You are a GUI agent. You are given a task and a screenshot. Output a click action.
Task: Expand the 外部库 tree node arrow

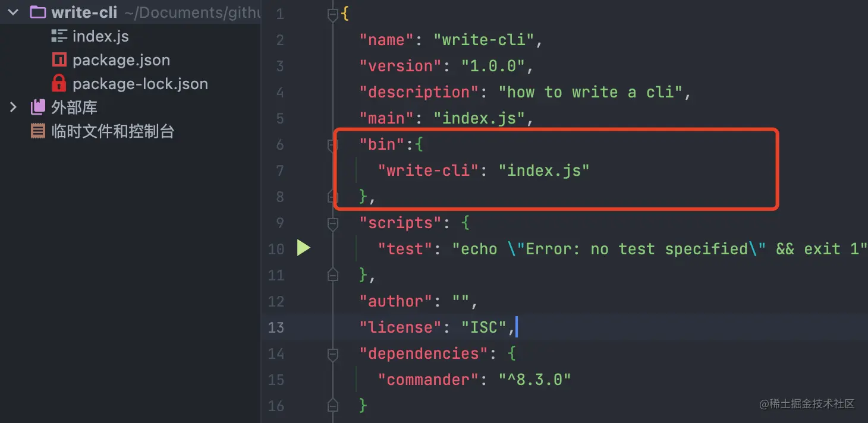click(13, 107)
